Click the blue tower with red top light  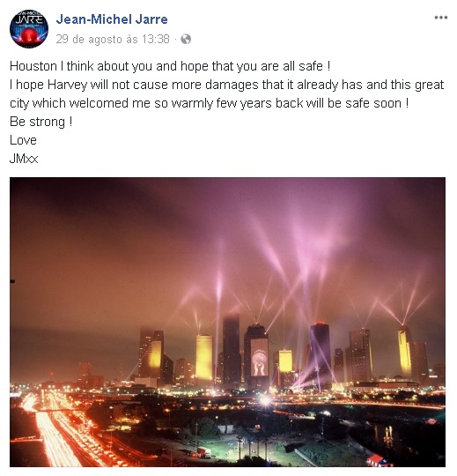click(x=320, y=353)
